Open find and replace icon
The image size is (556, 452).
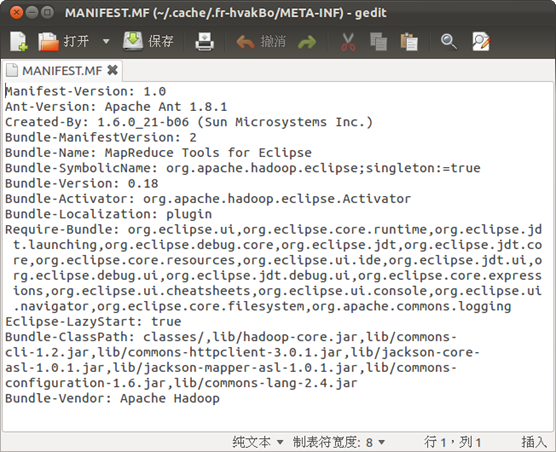tap(481, 42)
